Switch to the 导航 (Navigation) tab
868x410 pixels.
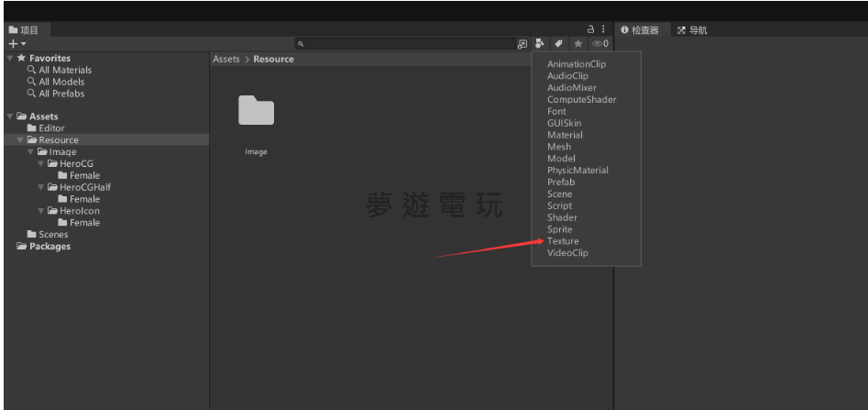[692, 30]
